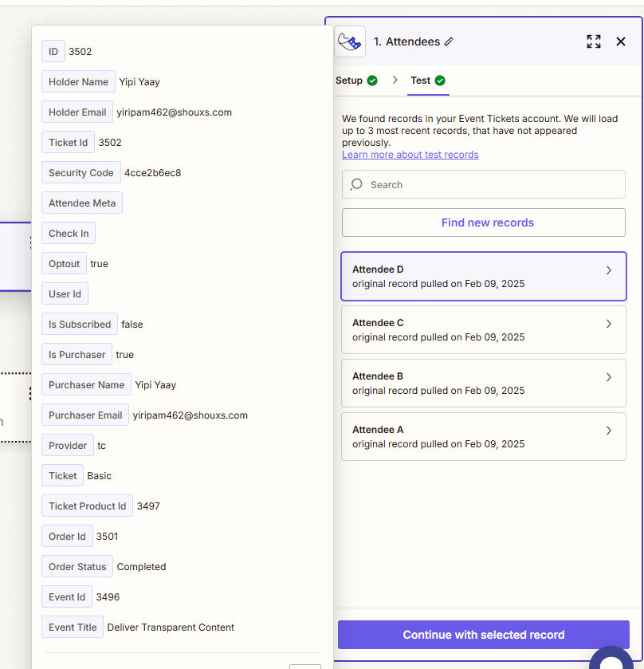644x669 pixels.
Task: Click the Holder Email field label
Action: (x=77, y=112)
